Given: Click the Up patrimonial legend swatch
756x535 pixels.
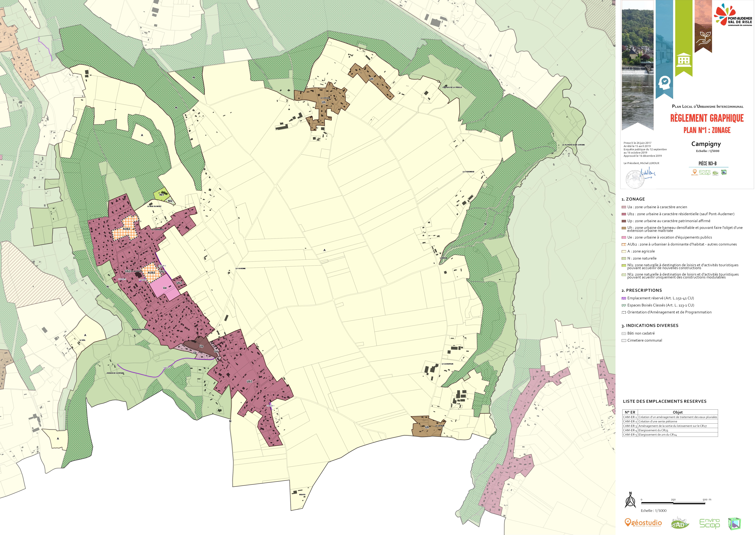Looking at the screenshot, I should 624,221.
